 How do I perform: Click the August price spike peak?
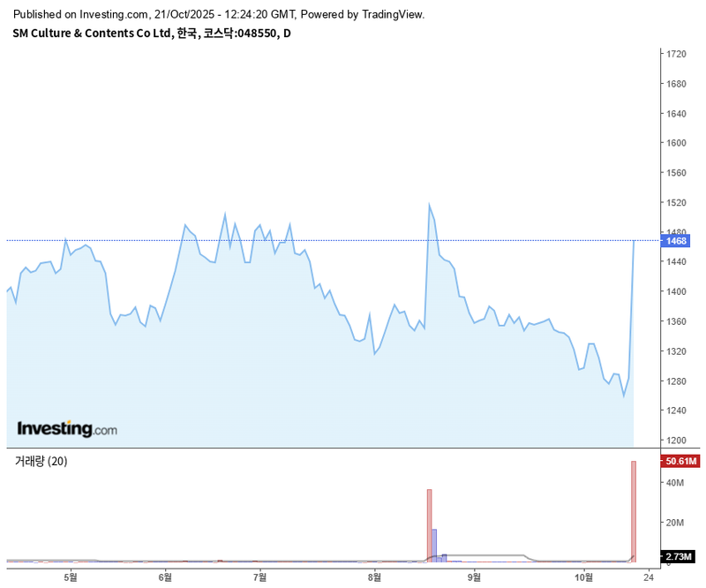[429, 205]
